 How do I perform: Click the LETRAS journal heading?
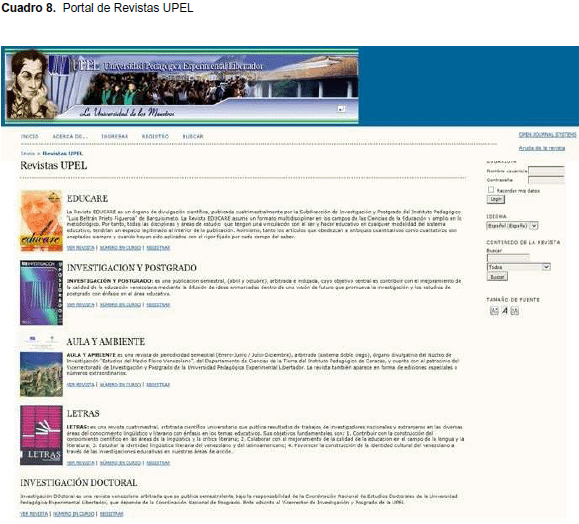83,414
